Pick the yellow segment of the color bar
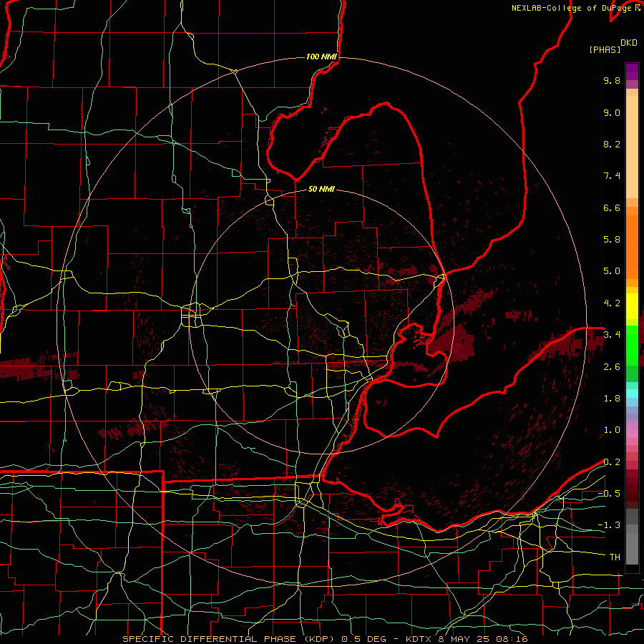This screenshot has height=644, width=644. click(632, 306)
